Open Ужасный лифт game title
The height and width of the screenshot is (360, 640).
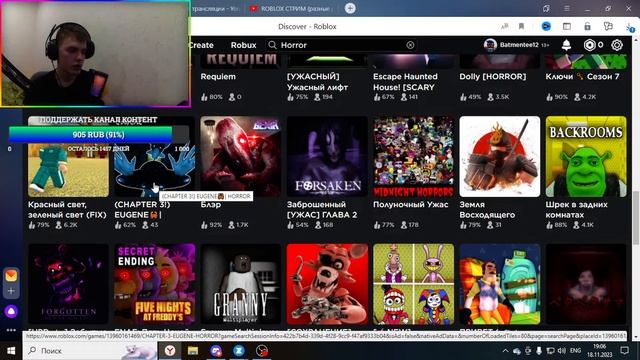click(x=317, y=82)
